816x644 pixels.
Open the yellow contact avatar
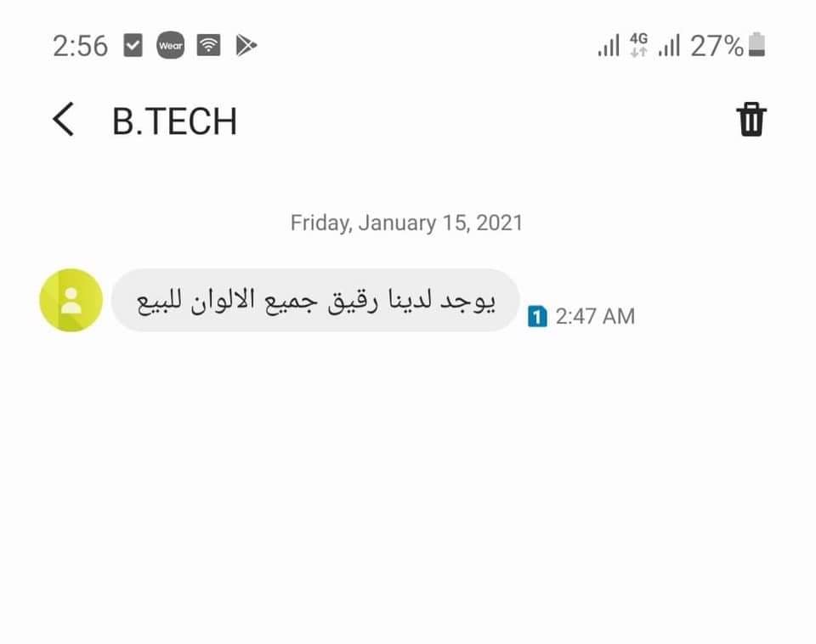click(x=71, y=300)
